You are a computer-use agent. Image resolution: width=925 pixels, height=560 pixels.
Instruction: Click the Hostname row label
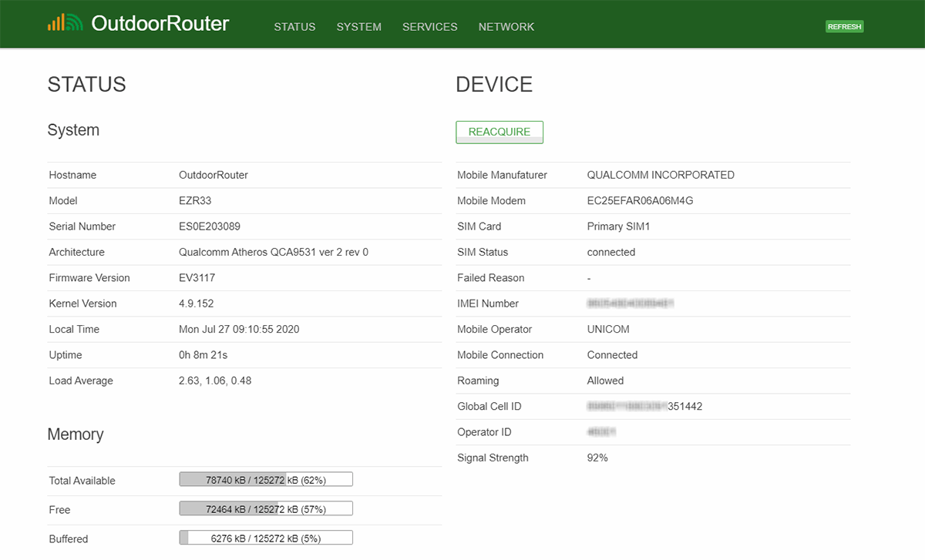(x=72, y=175)
